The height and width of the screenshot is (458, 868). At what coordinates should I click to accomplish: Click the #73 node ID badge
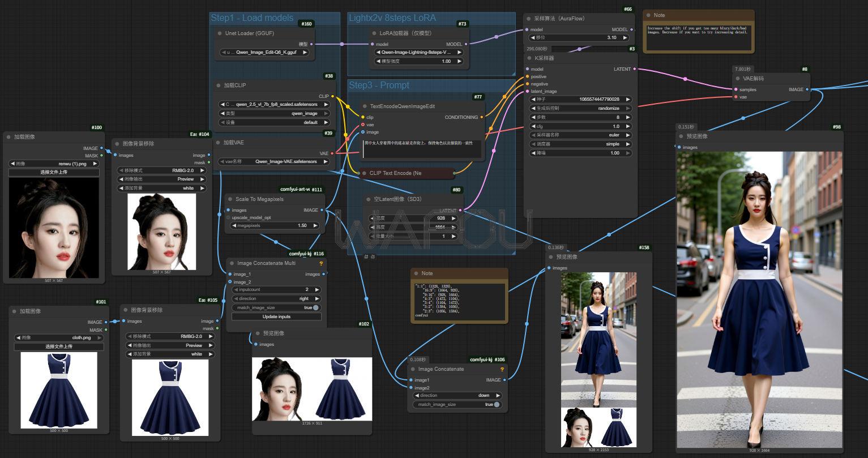pos(463,24)
